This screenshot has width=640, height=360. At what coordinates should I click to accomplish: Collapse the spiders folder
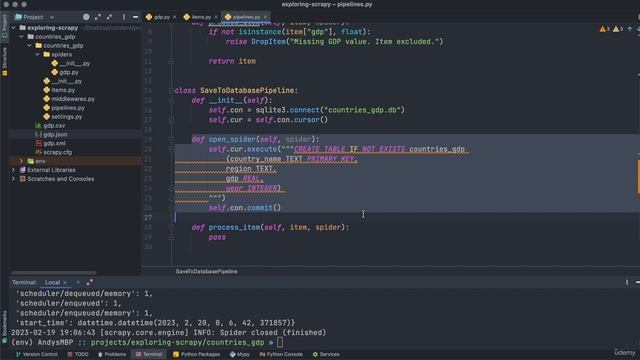tap(38, 54)
